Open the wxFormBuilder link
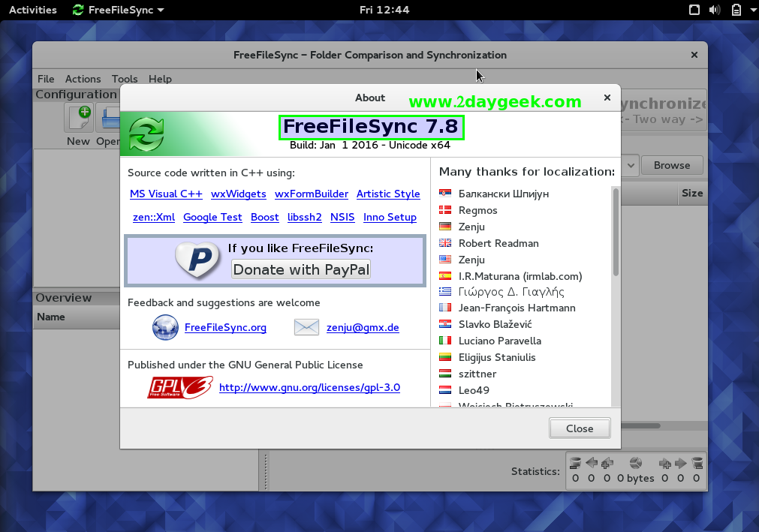The width and height of the screenshot is (759, 532). click(312, 194)
